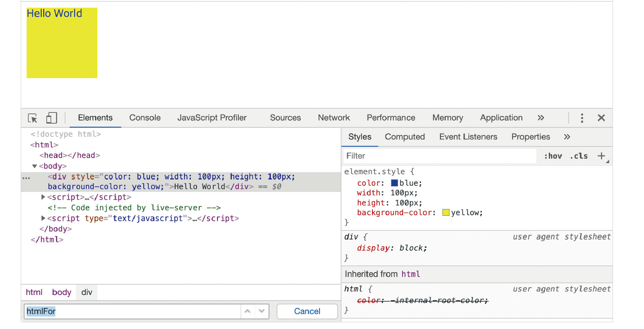The height and width of the screenshot is (329, 644).
Task: Switch to the Sources tab
Action: click(286, 118)
